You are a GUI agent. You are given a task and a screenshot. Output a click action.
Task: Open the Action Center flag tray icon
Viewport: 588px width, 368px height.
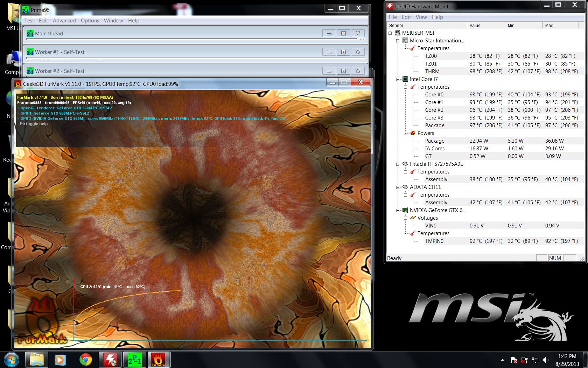pyautogui.click(x=514, y=360)
